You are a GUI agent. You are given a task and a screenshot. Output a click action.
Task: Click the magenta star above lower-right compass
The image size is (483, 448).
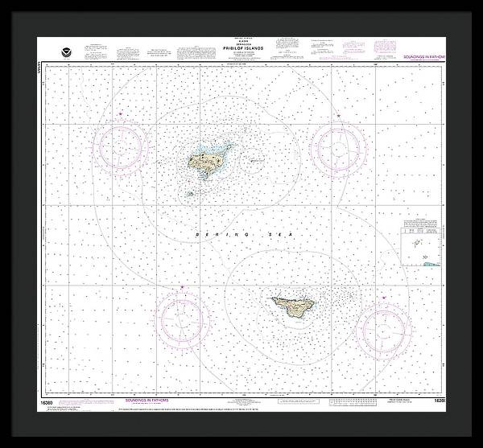[383, 298]
